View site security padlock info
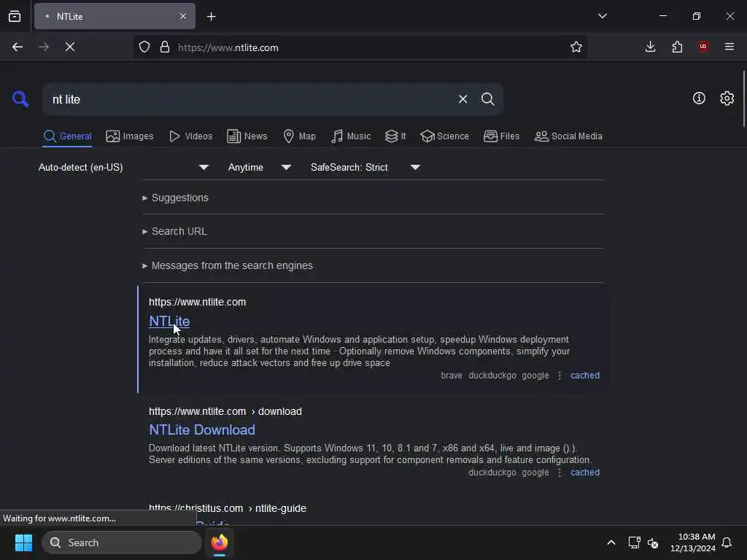Image resolution: width=747 pixels, height=560 pixels. click(x=165, y=47)
